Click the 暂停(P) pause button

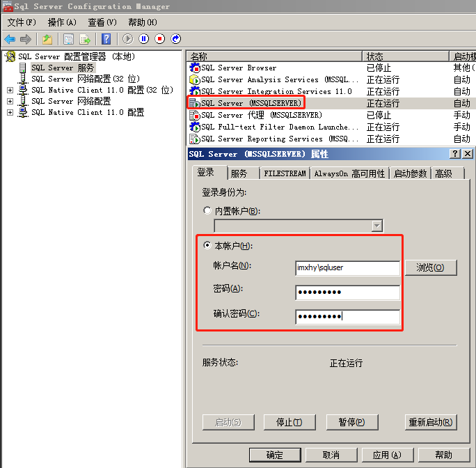click(352, 422)
